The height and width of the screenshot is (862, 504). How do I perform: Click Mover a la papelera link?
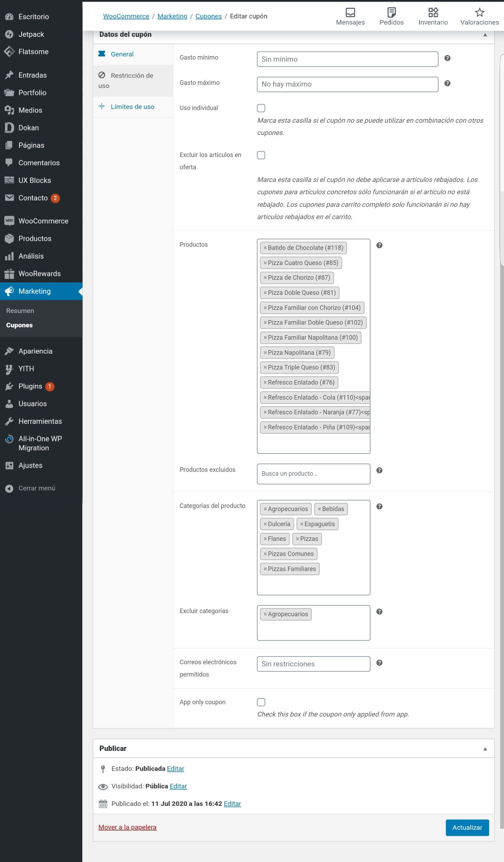pyautogui.click(x=127, y=827)
